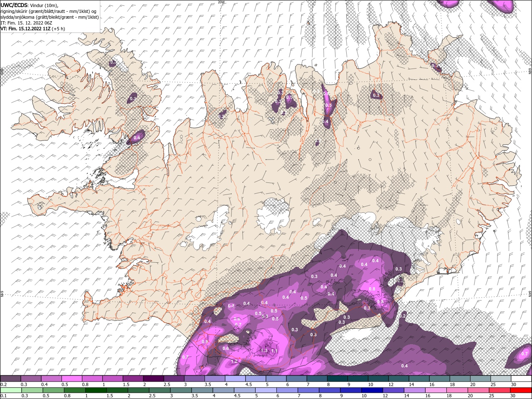Select the light grey 25 snow scale swatch
Screen dimensions: 532x399
(x=500, y=379)
